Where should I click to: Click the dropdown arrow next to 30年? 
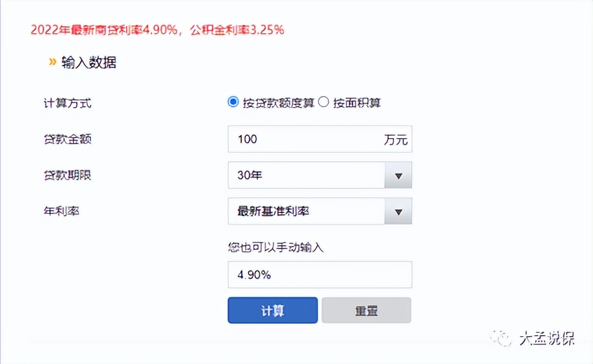click(x=398, y=175)
